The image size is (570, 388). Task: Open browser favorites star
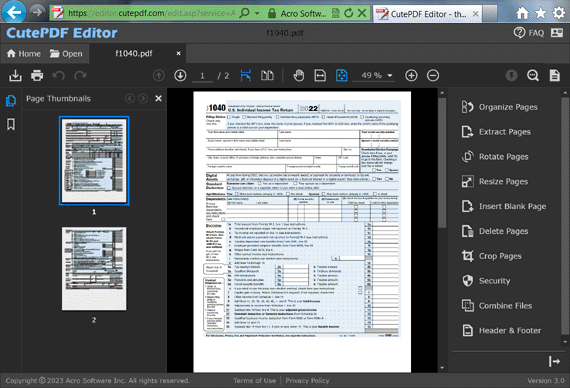(x=541, y=13)
